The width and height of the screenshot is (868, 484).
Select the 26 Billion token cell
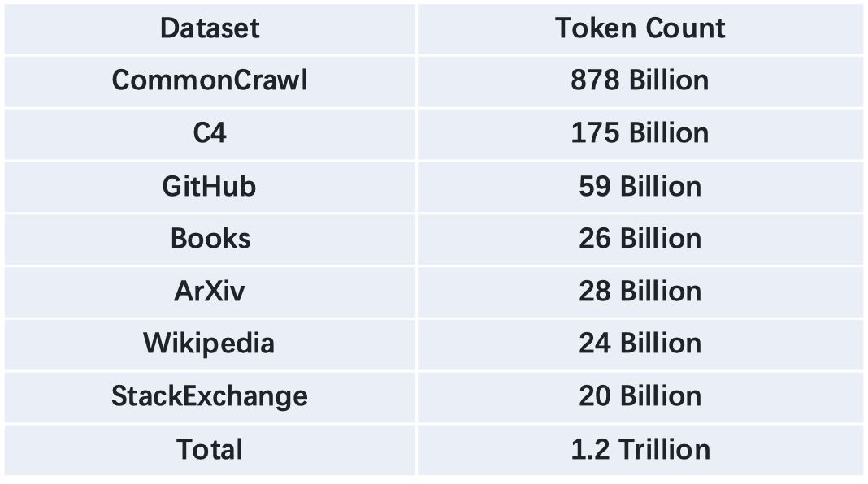point(640,240)
